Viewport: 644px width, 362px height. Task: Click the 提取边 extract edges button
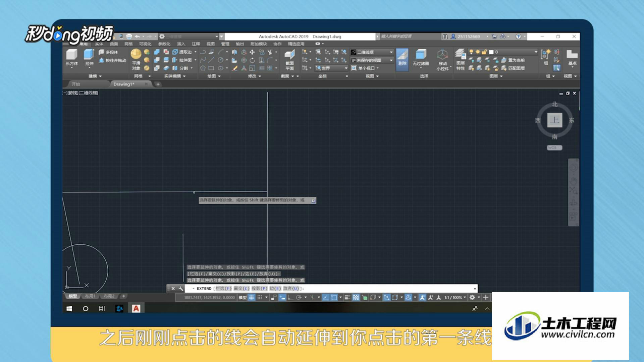point(182,52)
